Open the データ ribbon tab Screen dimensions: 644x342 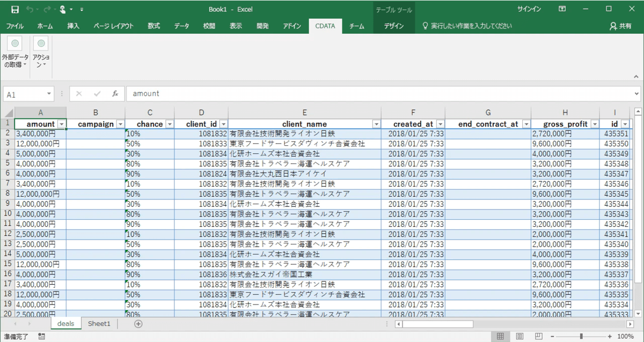[x=181, y=26]
